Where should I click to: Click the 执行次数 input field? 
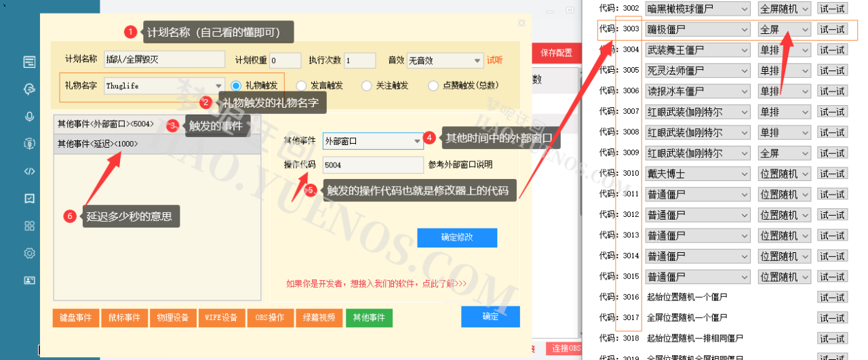359,60
